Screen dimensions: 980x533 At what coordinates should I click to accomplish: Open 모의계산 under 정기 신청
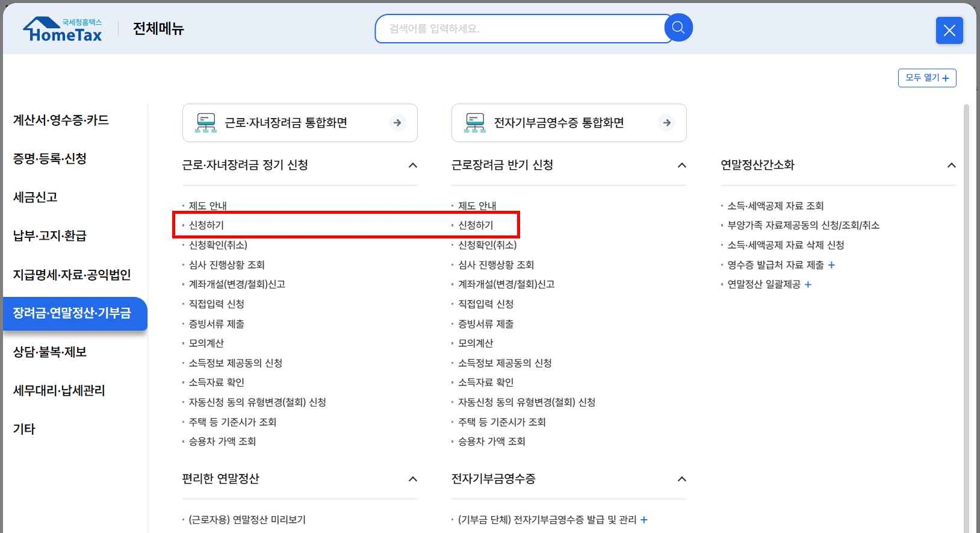[x=206, y=343]
